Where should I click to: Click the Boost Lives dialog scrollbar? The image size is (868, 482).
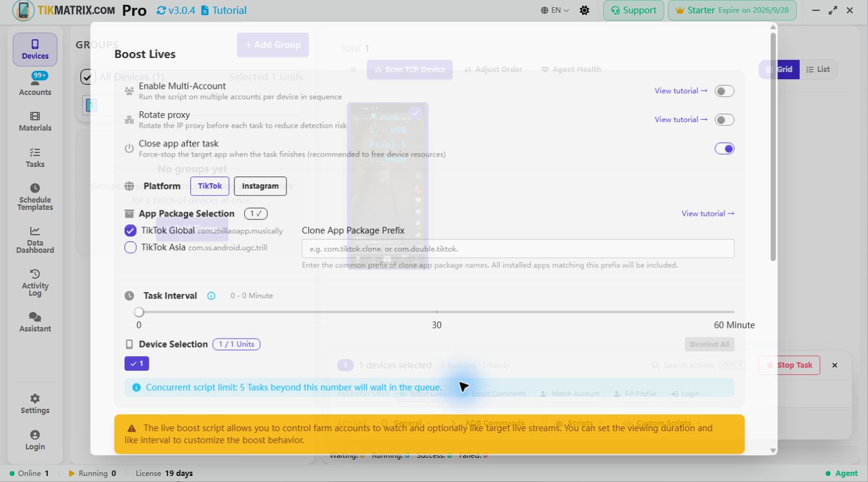pos(772,147)
